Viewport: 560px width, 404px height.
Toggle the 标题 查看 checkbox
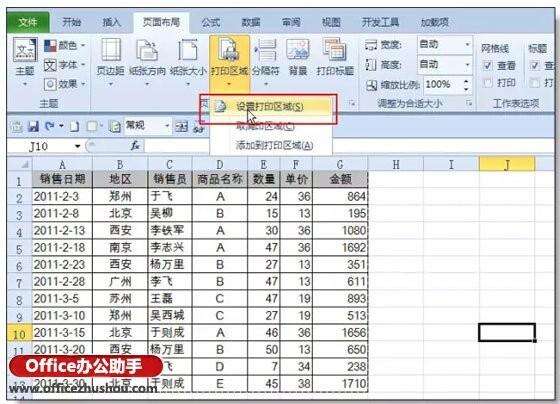click(x=534, y=65)
